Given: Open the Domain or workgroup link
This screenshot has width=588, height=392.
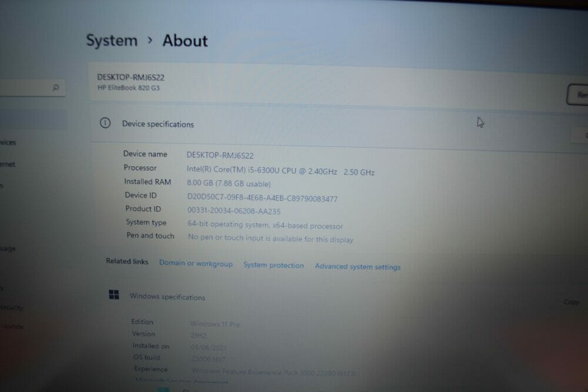Looking at the screenshot, I should pyautogui.click(x=196, y=263).
